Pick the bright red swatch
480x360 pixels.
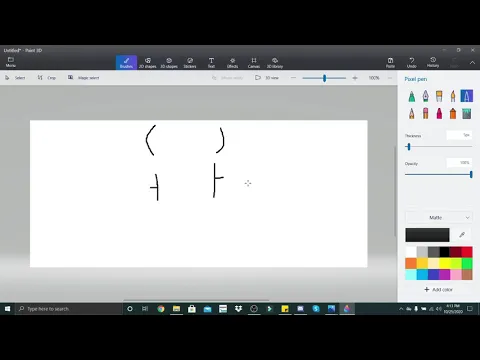click(467, 252)
